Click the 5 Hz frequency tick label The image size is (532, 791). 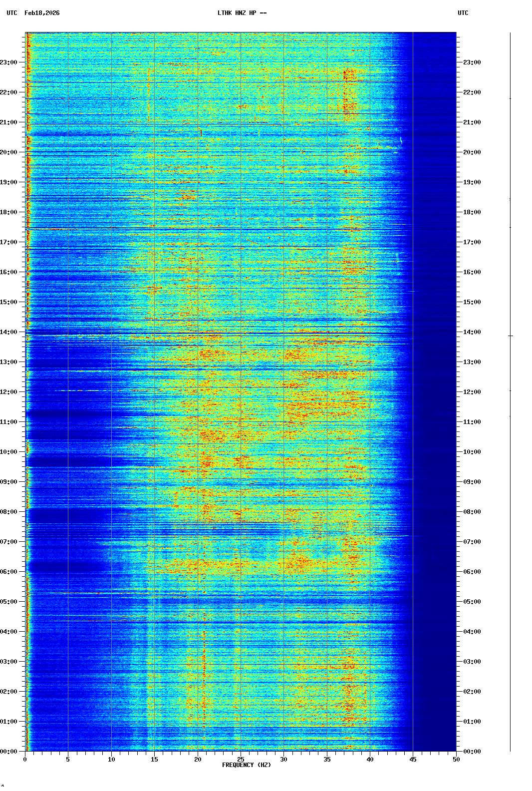68,760
